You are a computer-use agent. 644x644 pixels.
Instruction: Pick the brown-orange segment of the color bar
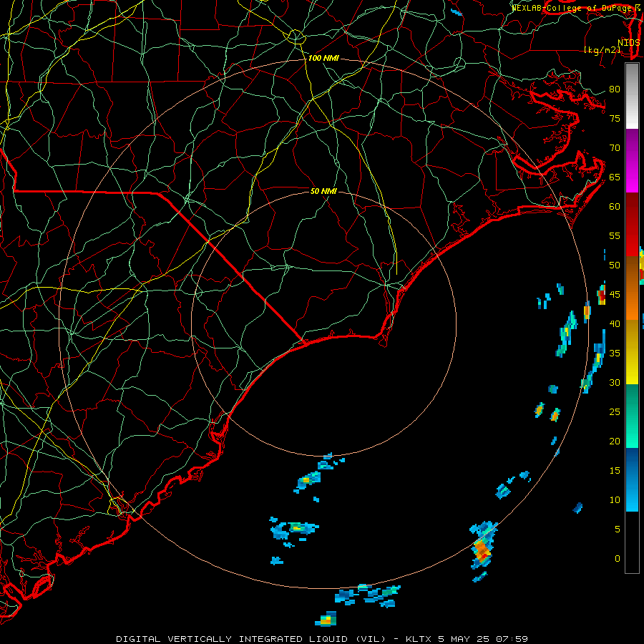click(632, 288)
